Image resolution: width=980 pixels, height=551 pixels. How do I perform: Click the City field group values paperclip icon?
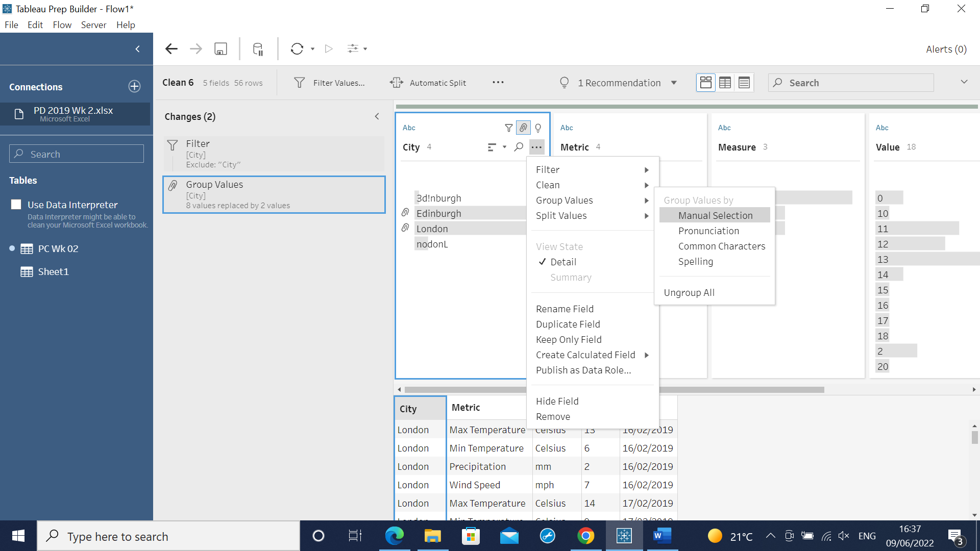(x=523, y=128)
